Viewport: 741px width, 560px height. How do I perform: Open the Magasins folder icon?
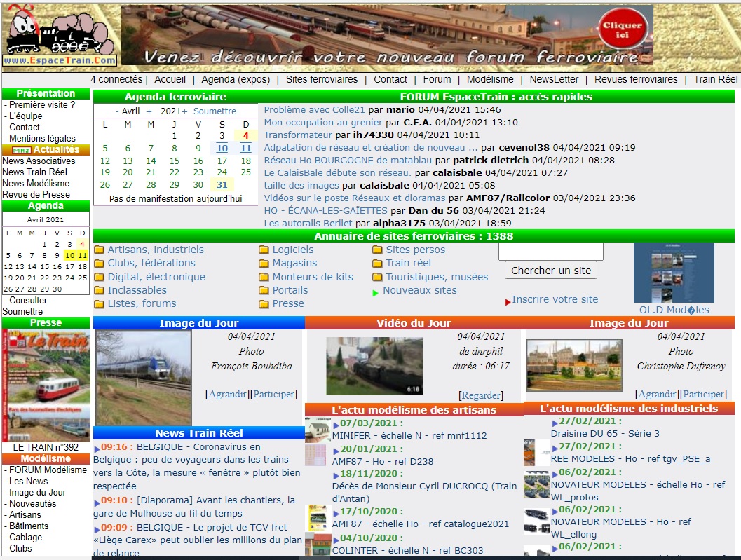pos(264,264)
